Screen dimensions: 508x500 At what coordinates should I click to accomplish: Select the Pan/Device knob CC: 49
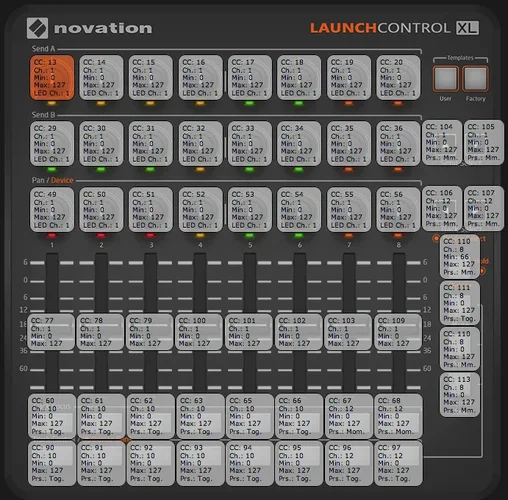click(52, 209)
